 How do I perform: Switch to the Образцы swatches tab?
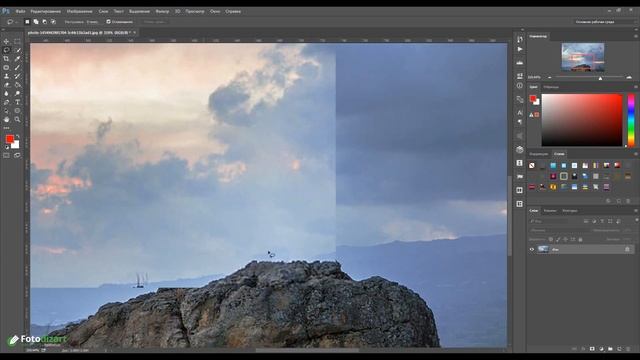pyautogui.click(x=551, y=87)
